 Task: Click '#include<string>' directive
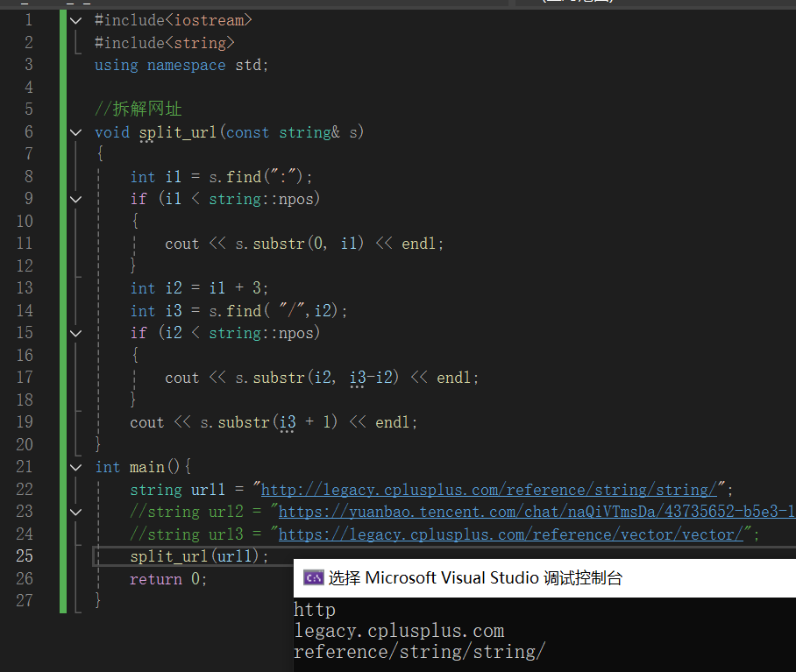[165, 43]
